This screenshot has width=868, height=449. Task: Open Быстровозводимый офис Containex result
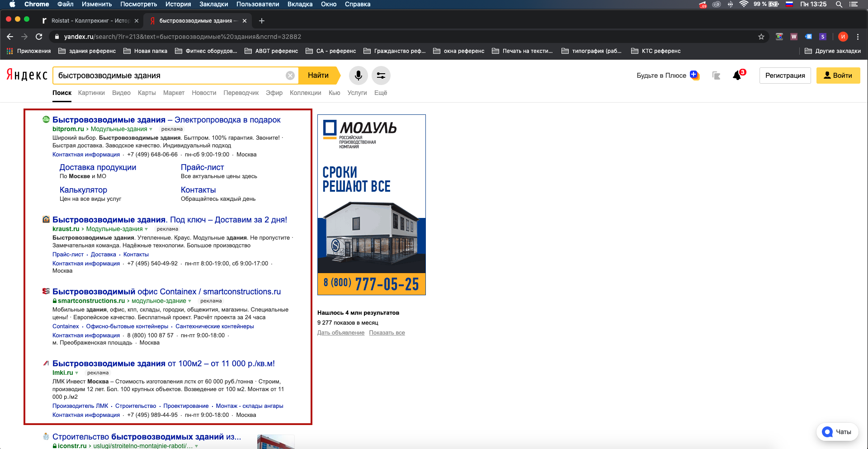166,292
